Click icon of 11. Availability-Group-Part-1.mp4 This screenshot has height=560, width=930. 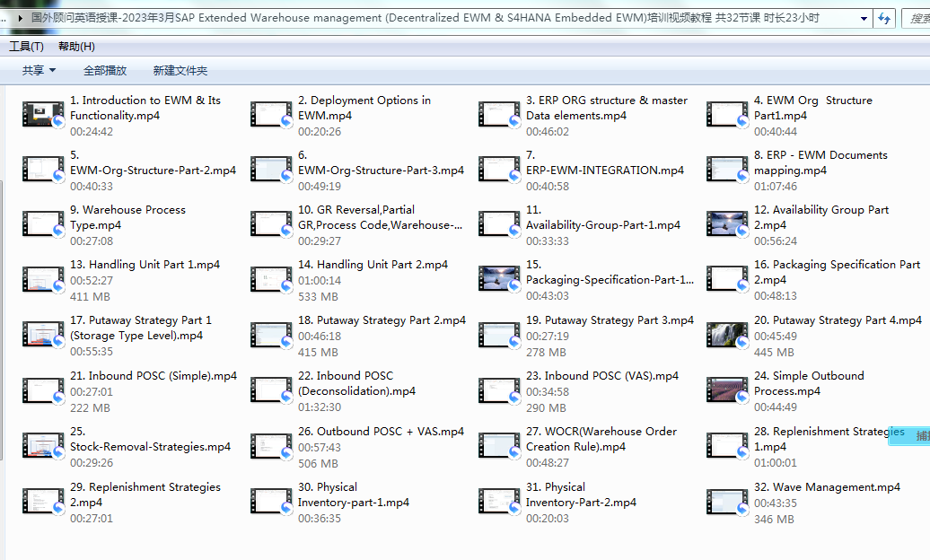click(x=499, y=224)
